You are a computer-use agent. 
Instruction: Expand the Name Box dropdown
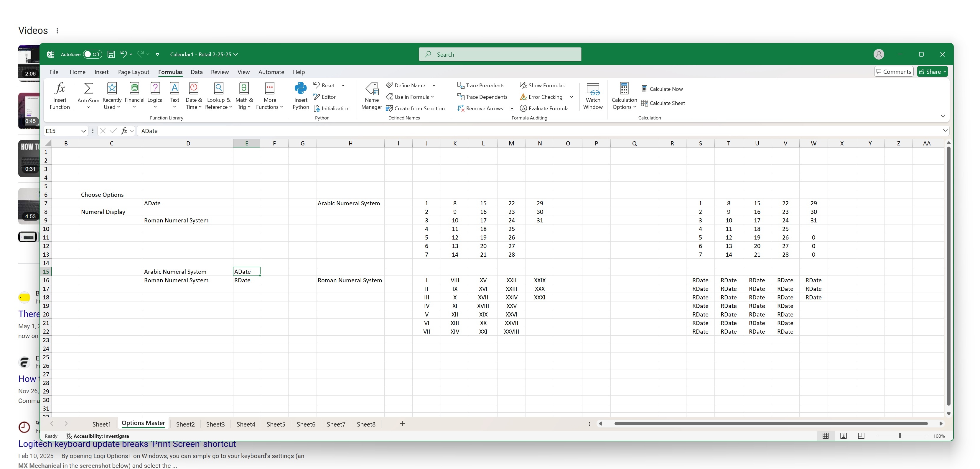tap(83, 131)
